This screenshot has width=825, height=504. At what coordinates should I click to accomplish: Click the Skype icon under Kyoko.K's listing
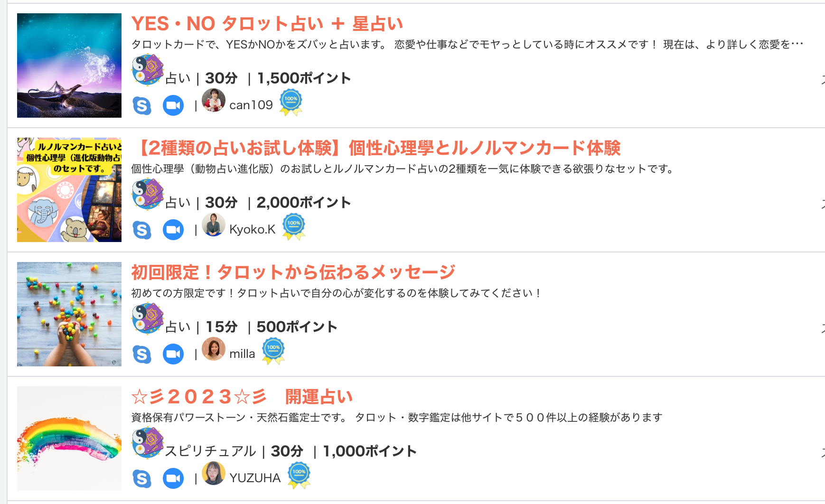coord(142,229)
